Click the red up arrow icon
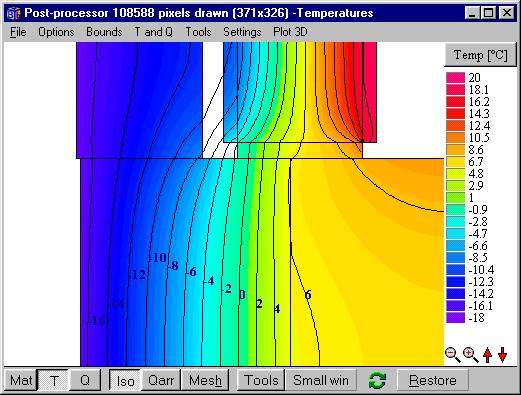 click(x=488, y=355)
